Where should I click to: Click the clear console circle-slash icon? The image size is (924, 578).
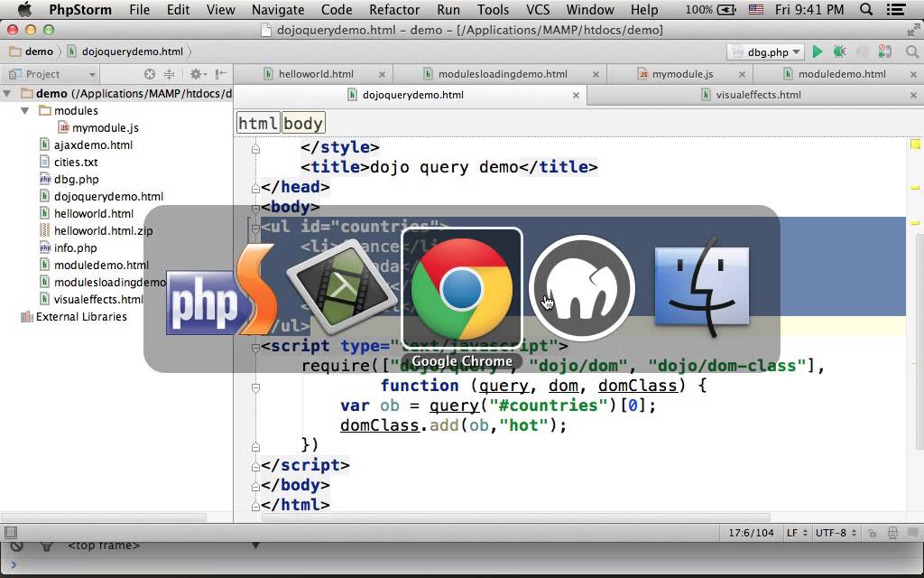(16, 546)
